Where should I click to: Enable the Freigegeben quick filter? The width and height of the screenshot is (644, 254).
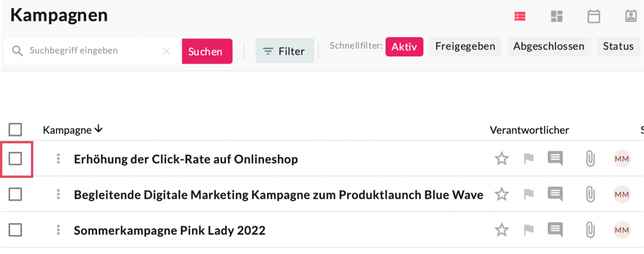point(465,47)
